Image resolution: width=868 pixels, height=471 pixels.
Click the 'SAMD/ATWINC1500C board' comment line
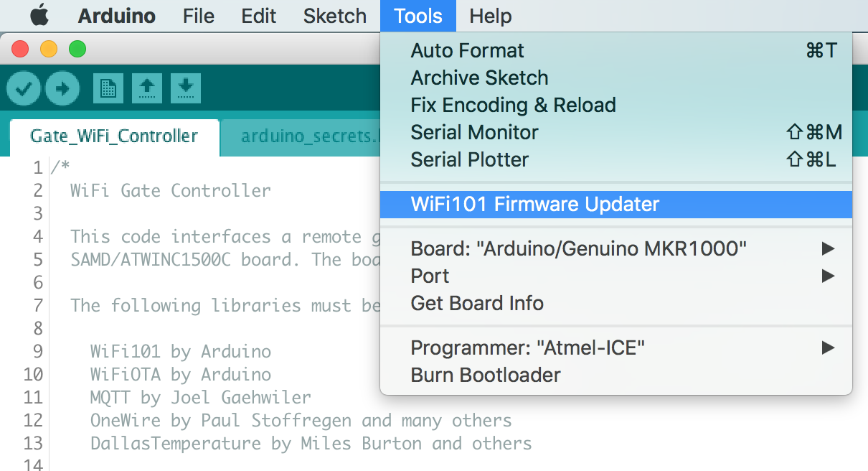click(x=225, y=260)
